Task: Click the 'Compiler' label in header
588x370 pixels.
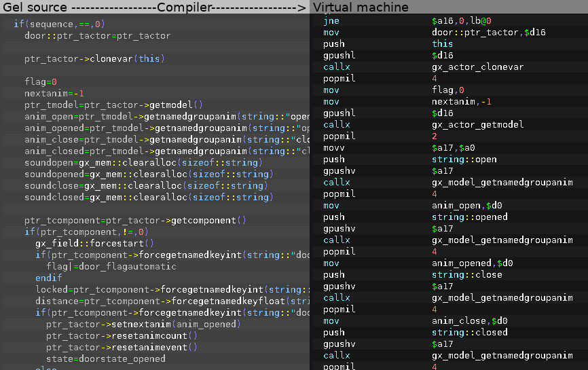Action: 185,7
